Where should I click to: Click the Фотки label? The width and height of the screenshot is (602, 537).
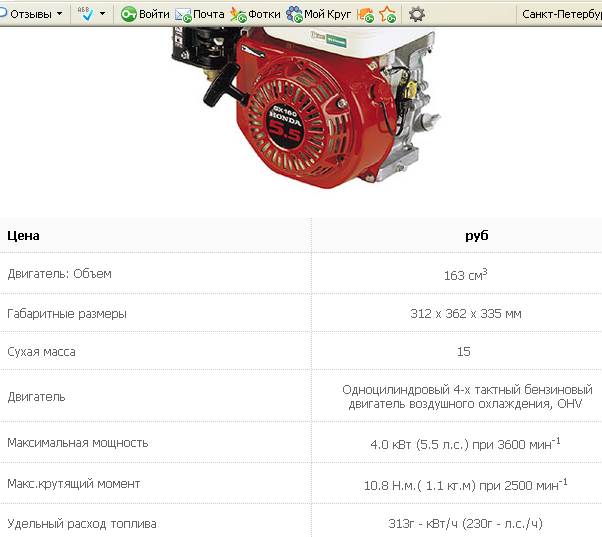pos(264,14)
